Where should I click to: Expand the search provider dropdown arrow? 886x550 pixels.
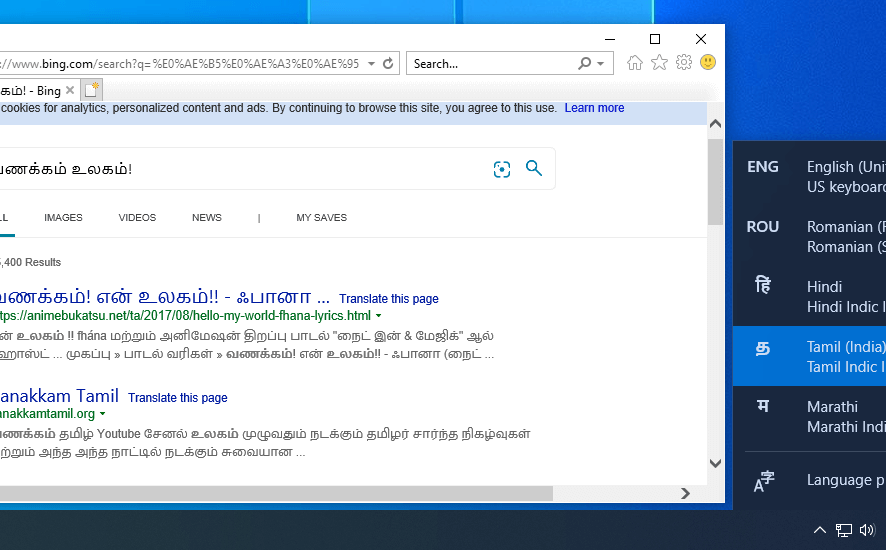tap(601, 64)
